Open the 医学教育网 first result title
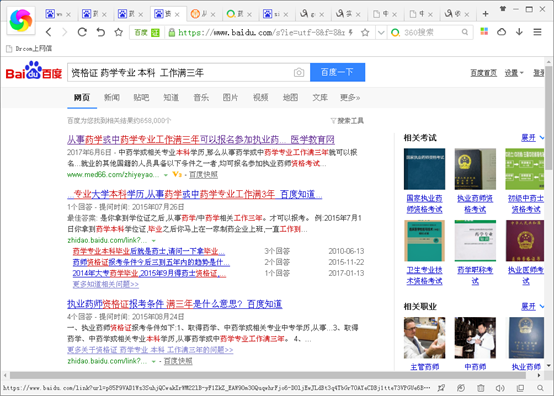The image size is (554, 396). [x=201, y=140]
